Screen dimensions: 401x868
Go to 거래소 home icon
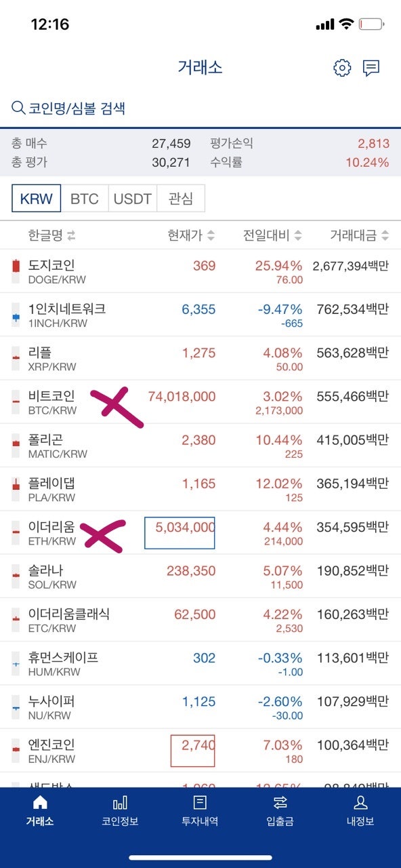(40, 803)
